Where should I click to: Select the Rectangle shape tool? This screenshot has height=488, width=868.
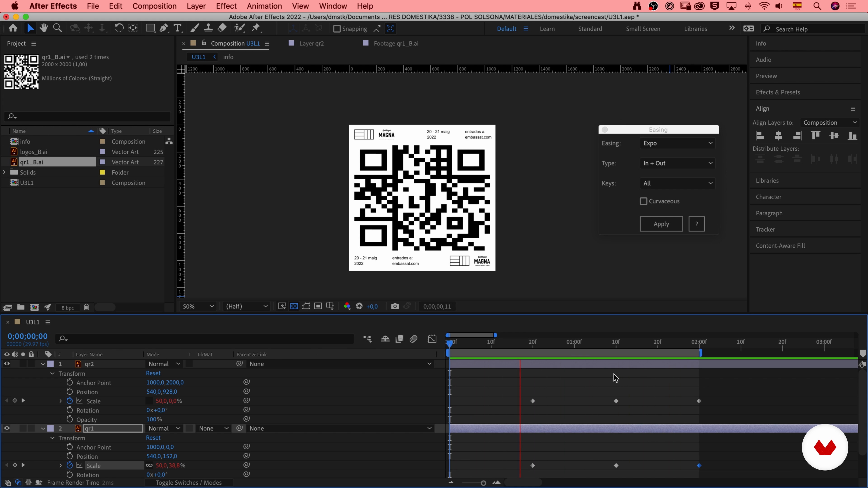(x=150, y=28)
